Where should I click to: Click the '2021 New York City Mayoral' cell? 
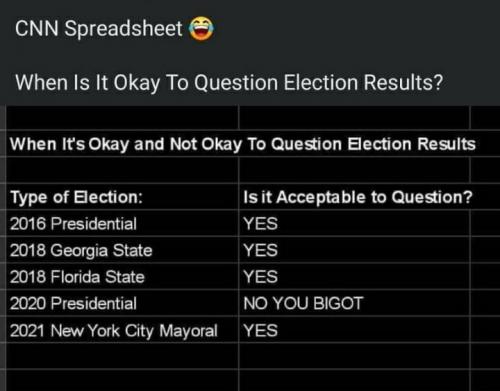[x=122, y=330]
